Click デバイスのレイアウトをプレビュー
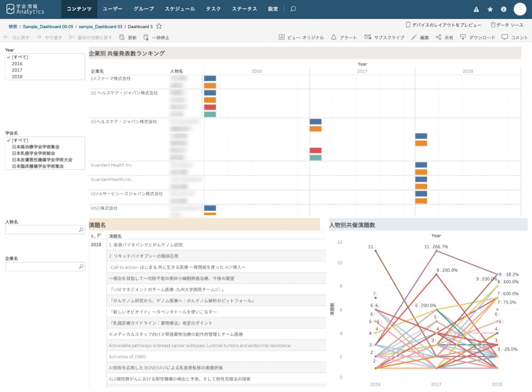 point(444,25)
